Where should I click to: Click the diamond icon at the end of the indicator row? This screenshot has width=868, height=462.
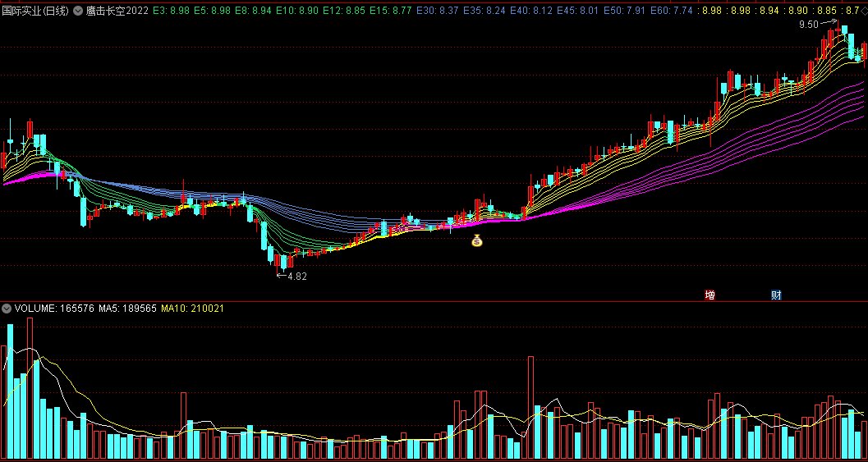click(864, 11)
